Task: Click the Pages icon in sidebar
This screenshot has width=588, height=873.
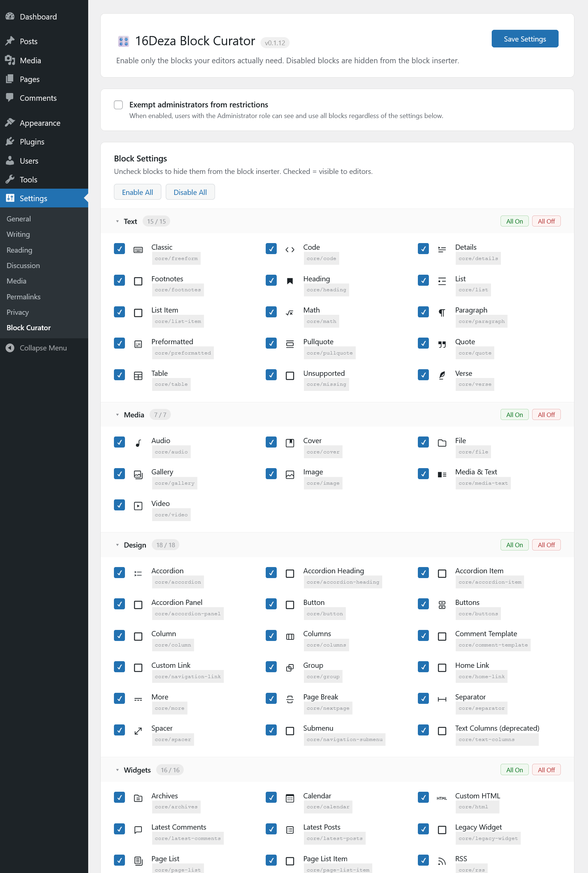Action: [10, 79]
